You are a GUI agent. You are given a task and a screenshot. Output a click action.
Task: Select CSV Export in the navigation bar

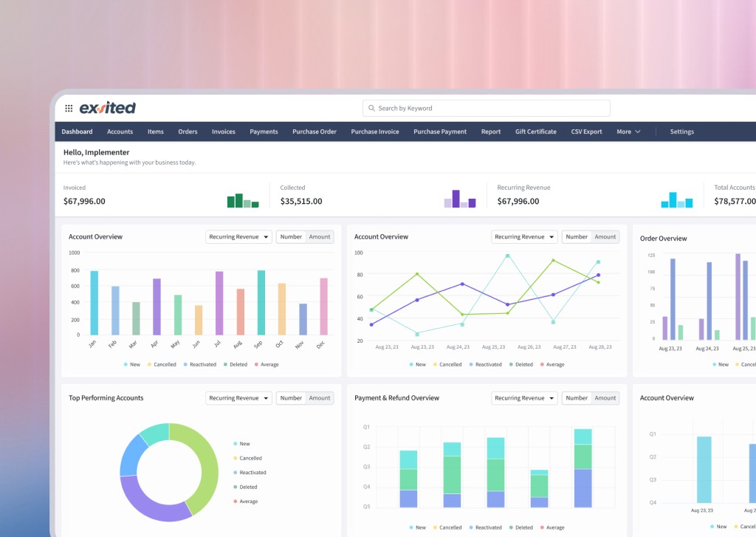tap(586, 131)
